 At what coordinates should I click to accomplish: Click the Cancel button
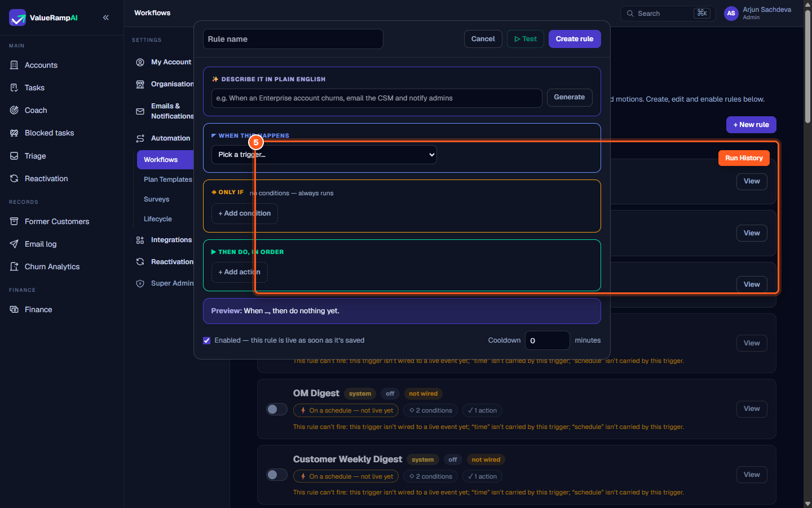point(483,39)
